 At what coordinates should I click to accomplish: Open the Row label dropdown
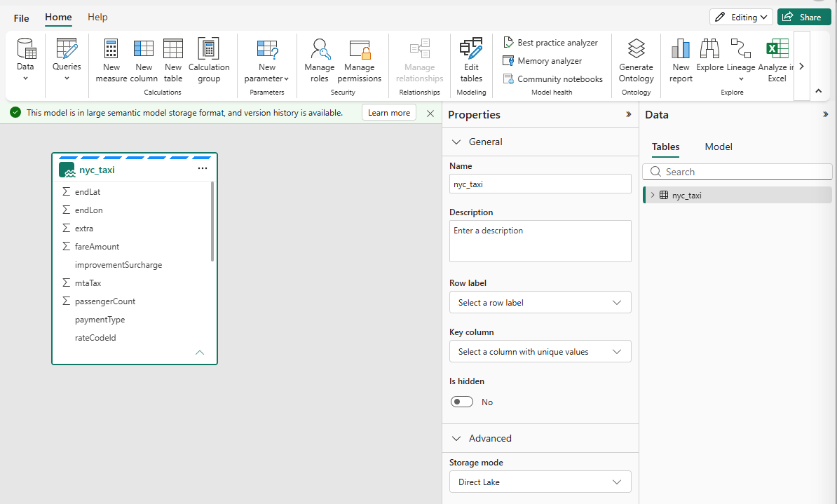pos(540,303)
